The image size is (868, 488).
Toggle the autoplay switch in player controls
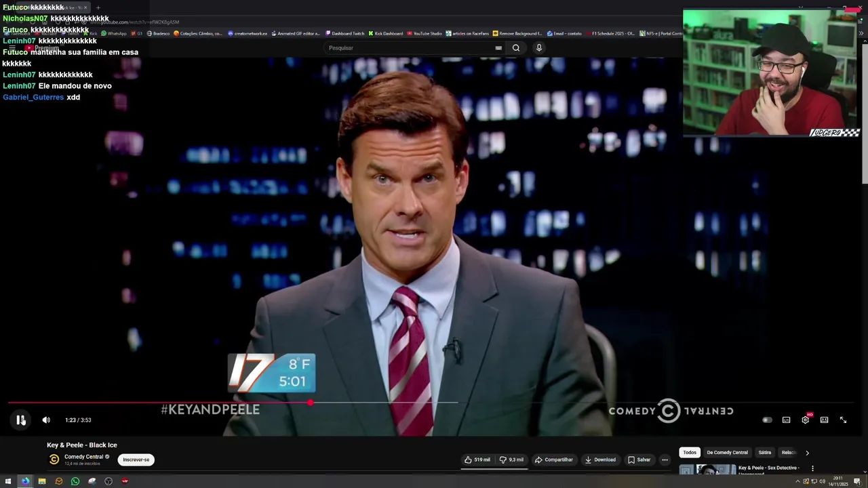tap(767, 420)
